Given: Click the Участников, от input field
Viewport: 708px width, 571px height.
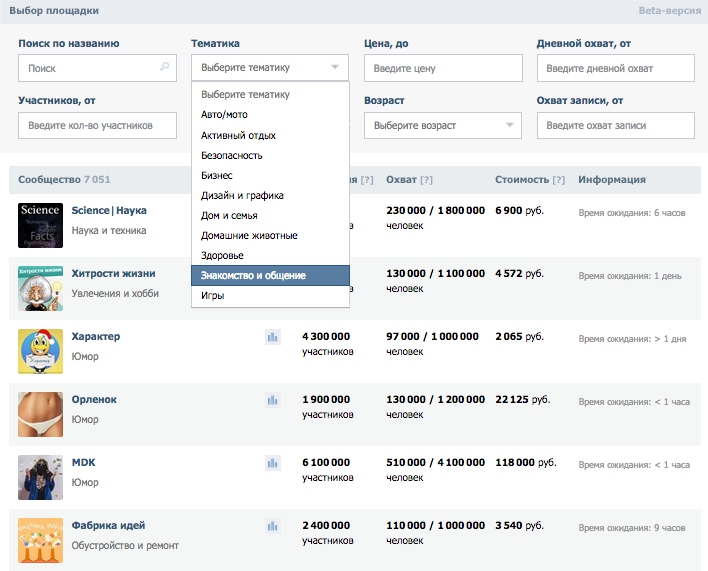Looking at the screenshot, I should [97, 126].
